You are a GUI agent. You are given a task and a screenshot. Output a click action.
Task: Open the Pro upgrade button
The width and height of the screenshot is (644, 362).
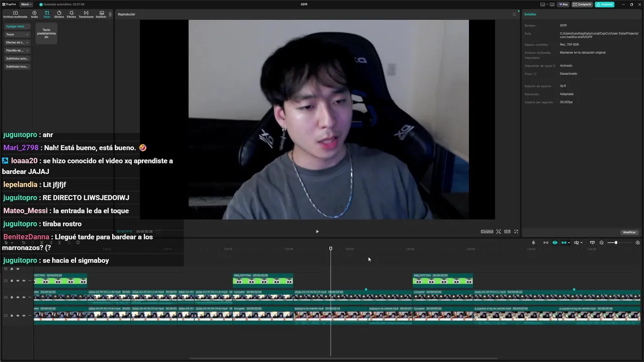(563, 4)
